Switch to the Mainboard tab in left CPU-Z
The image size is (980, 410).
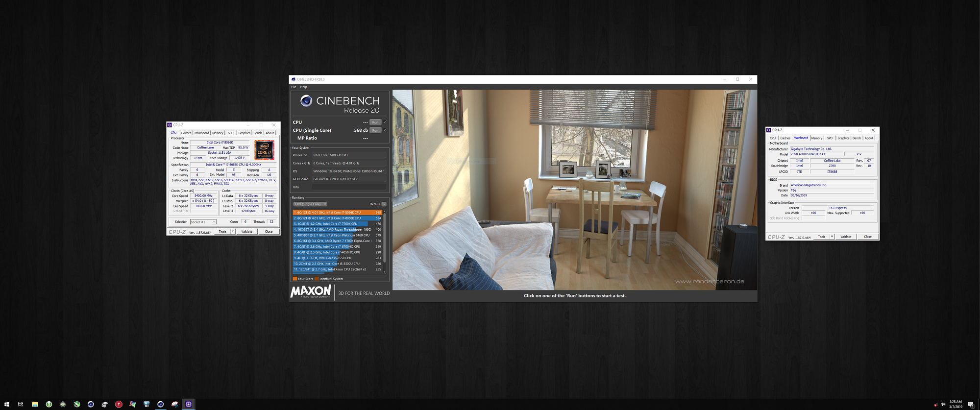(201, 133)
